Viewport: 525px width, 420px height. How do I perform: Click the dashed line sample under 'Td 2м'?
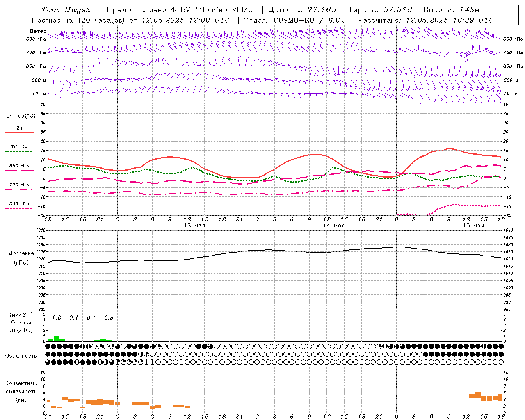(x=19, y=152)
